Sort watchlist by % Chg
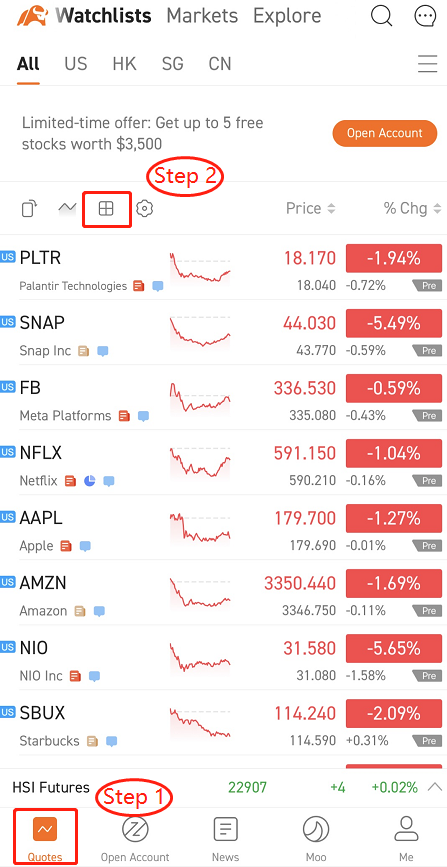This screenshot has width=447, height=867. tap(412, 208)
